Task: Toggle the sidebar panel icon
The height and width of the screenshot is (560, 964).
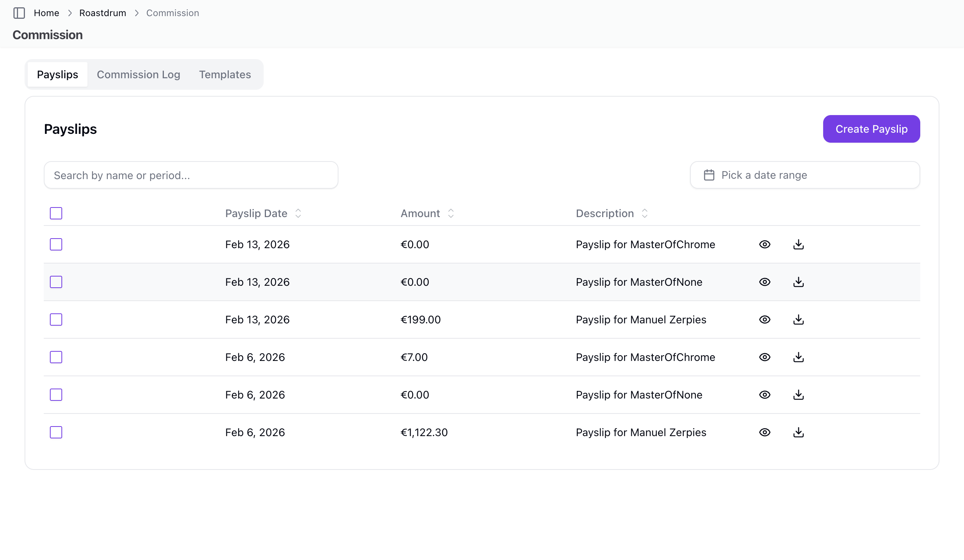Action: pos(19,13)
